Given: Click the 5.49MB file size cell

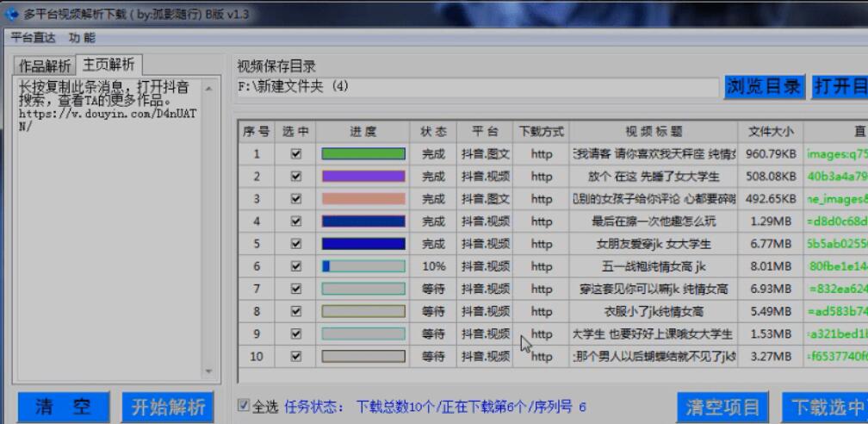Looking at the screenshot, I should click(x=771, y=311).
